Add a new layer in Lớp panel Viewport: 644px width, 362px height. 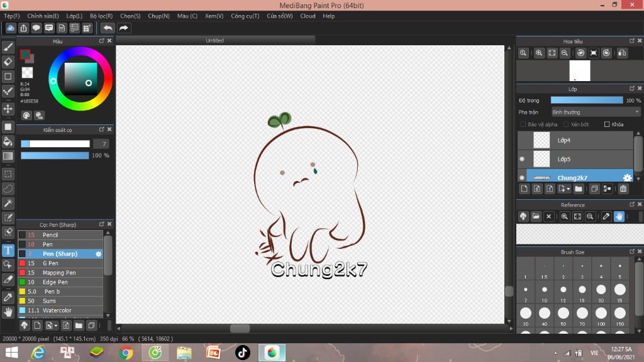point(524,189)
